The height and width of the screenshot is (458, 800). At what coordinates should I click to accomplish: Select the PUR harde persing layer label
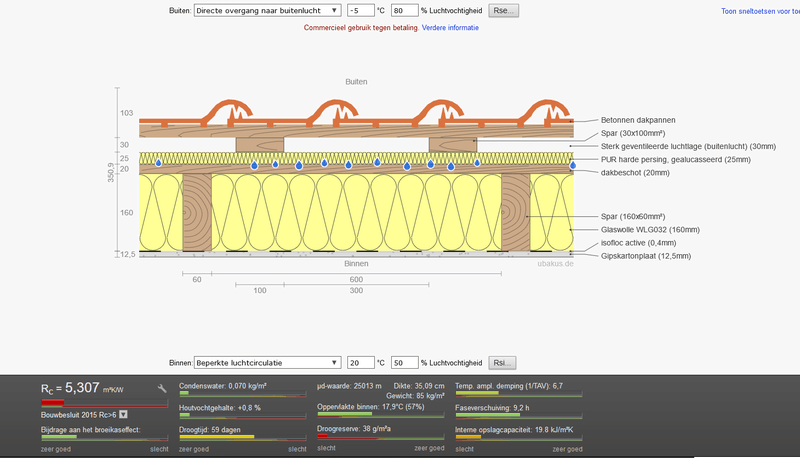(676, 160)
